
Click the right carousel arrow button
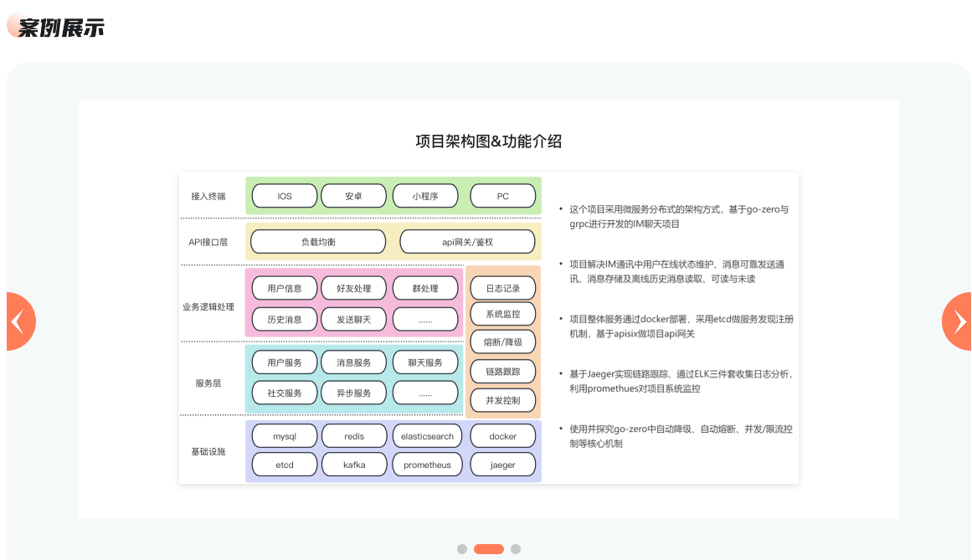pyautogui.click(x=957, y=321)
